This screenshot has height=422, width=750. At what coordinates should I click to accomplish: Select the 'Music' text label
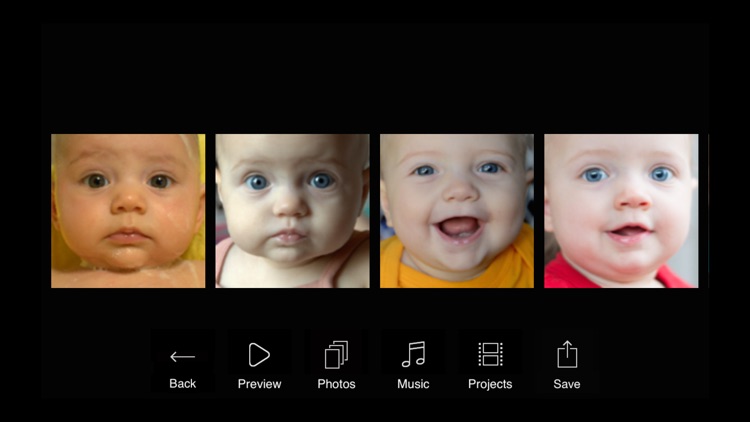(x=413, y=384)
